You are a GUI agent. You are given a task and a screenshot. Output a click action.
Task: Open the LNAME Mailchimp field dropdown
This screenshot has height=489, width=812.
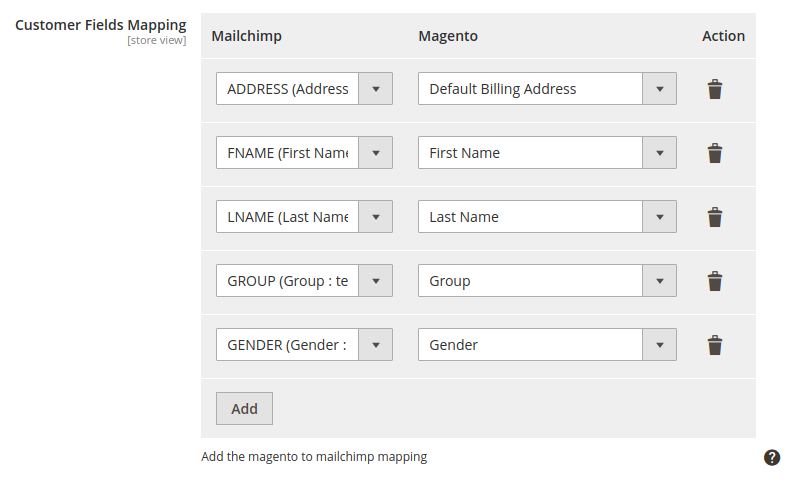point(304,217)
